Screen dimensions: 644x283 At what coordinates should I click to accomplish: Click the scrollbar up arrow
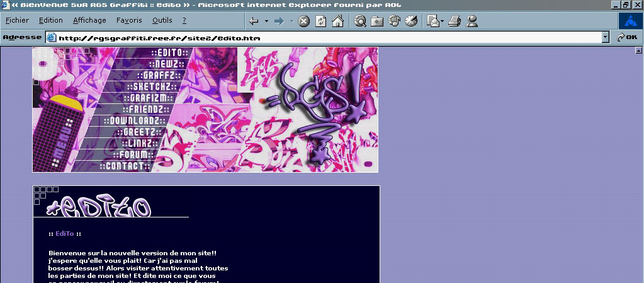(639, 50)
